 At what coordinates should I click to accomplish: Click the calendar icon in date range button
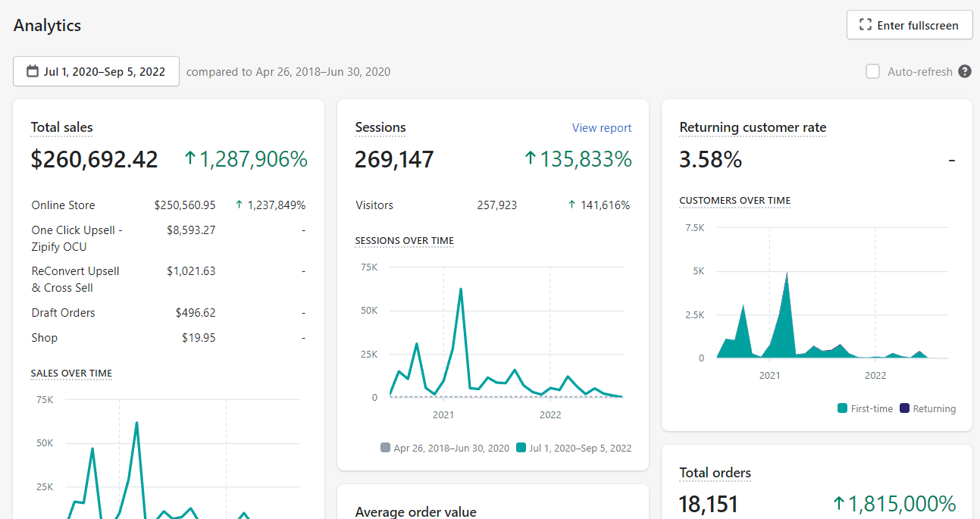pos(33,71)
